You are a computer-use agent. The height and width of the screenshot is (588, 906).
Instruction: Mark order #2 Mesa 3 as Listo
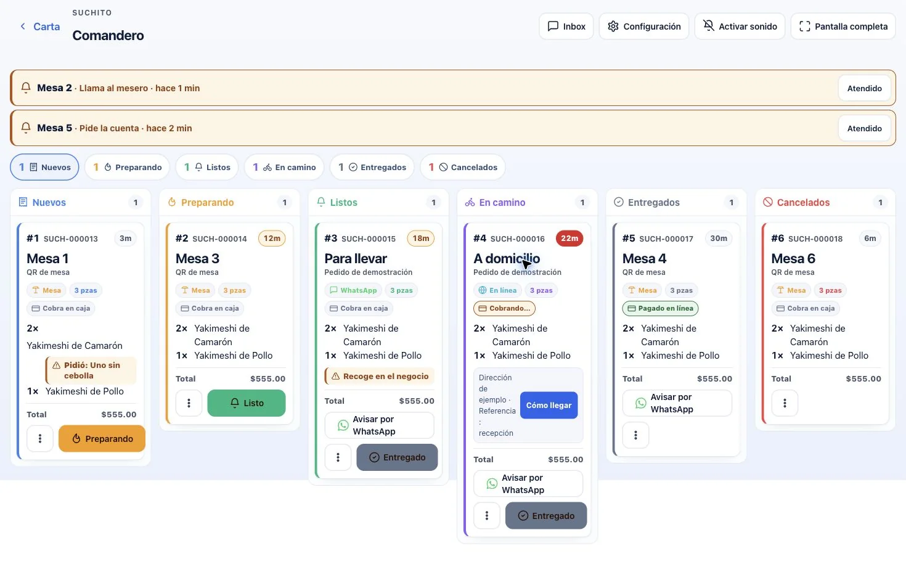[247, 403]
